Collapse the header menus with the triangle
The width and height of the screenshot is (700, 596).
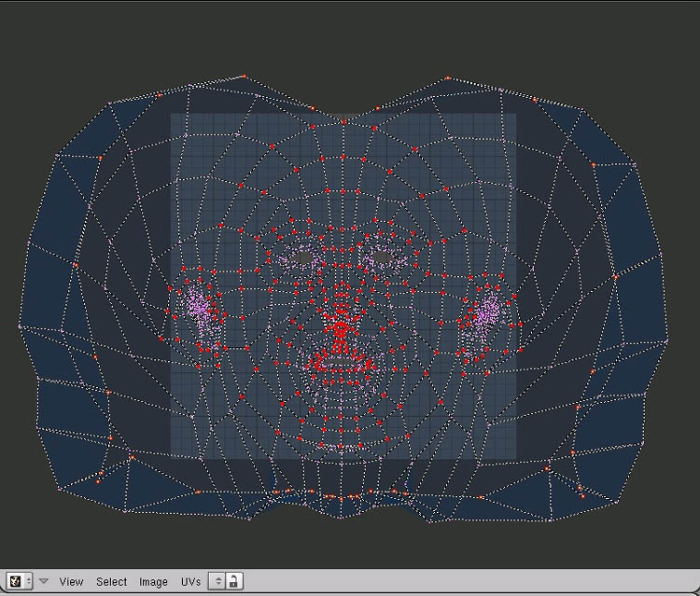43,581
